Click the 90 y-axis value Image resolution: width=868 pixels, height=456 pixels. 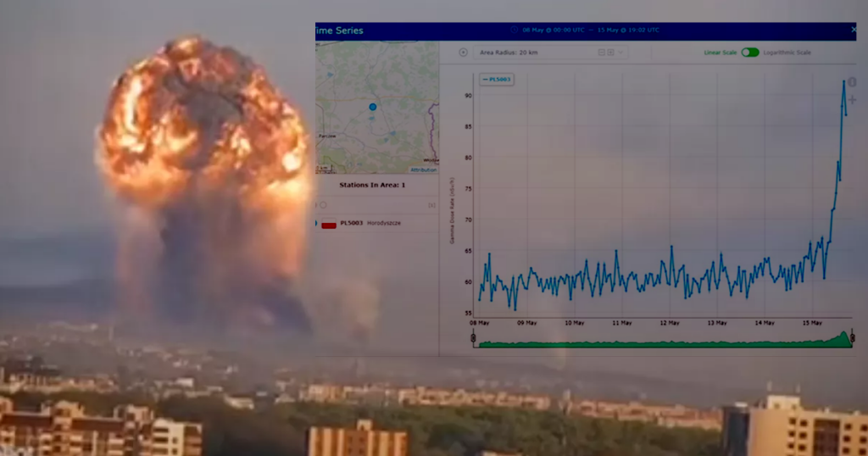tap(468, 96)
